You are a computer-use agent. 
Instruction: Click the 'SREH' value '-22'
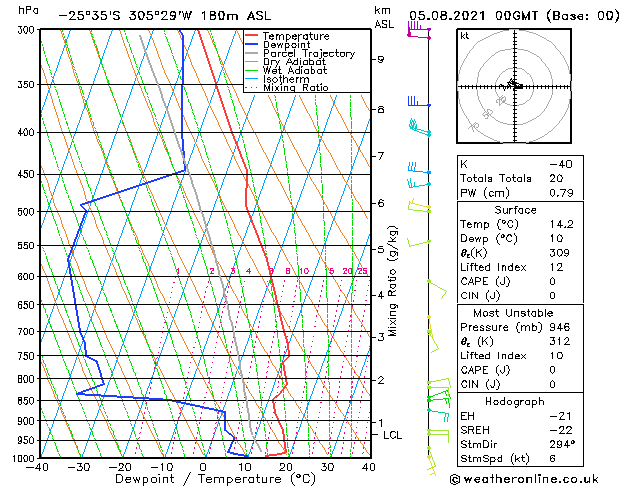tap(561, 430)
